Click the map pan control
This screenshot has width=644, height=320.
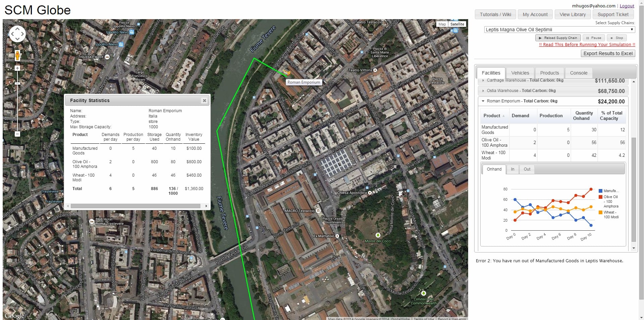pyautogui.click(x=17, y=34)
